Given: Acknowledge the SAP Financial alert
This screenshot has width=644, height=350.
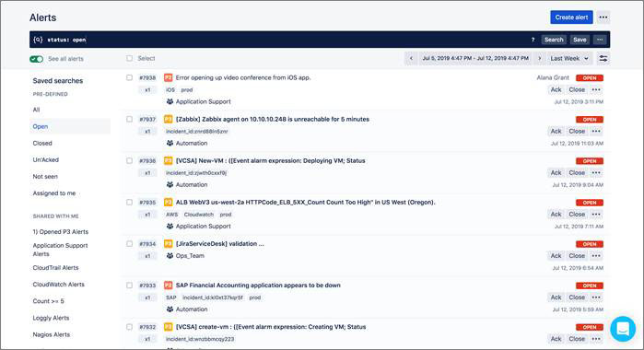Looking at the screenshot, I should click(x=556, y=297).
